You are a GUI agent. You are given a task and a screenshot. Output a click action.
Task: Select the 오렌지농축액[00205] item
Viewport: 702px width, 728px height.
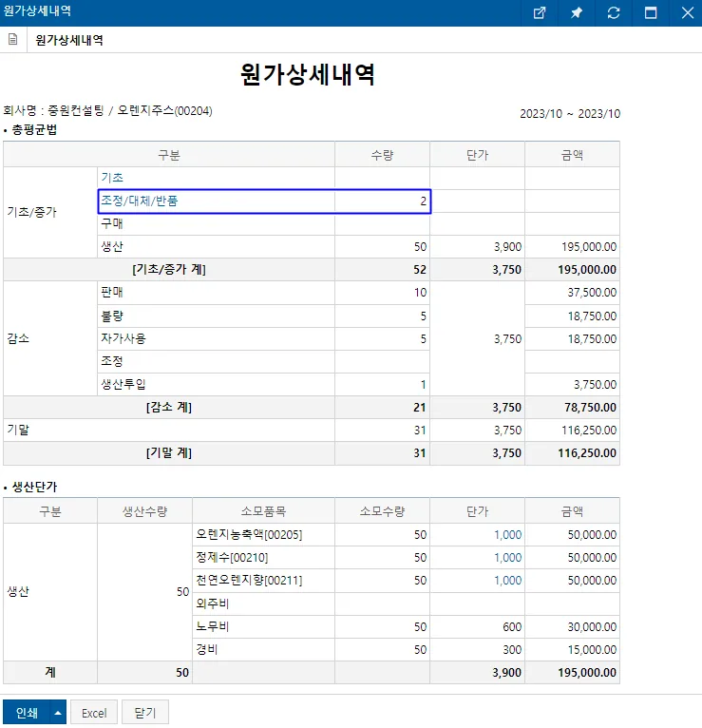(249, 534)
